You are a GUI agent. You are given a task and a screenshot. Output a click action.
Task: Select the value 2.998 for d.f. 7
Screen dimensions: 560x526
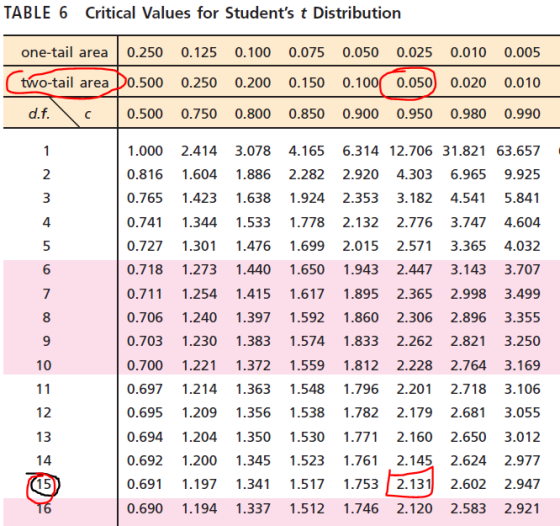coord(468,294)
